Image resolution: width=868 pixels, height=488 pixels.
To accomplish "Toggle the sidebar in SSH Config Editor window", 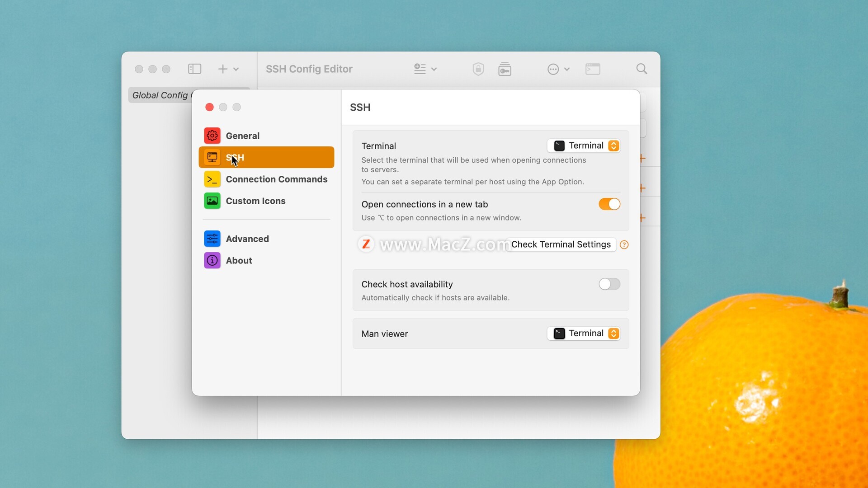I will [x=194, y=69].
